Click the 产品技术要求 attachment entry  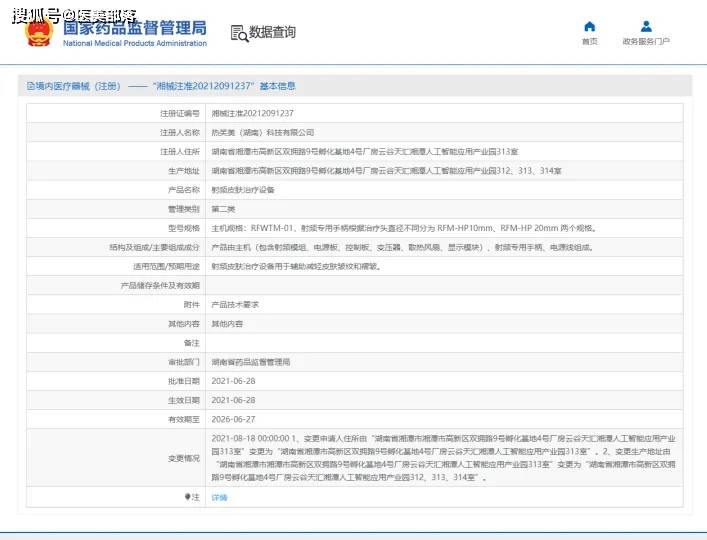click(x=235, y=304)
